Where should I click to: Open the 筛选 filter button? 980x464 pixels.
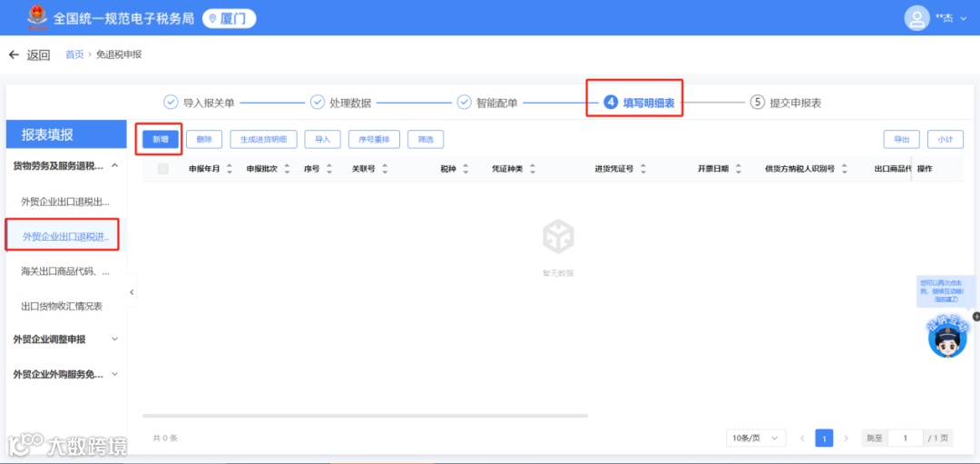(x=426, y=140)
